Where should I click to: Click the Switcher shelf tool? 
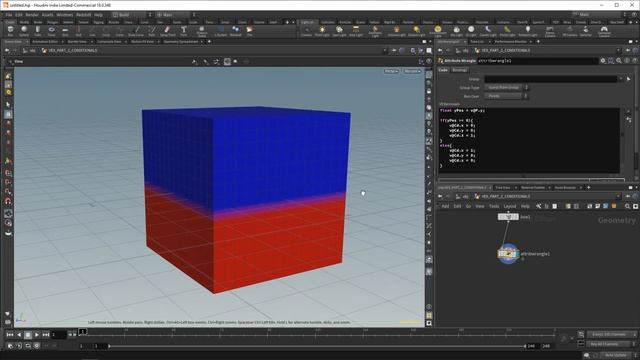pos(586,31)
